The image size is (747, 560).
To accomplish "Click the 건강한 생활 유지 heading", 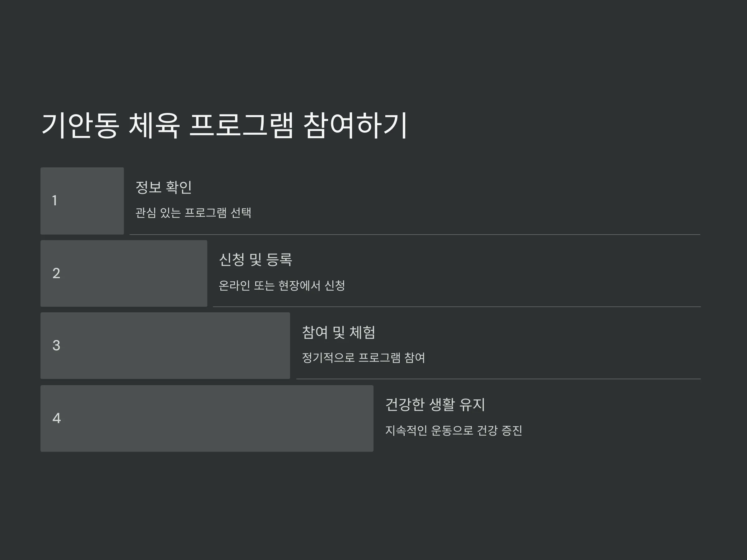I will (435, 404).
